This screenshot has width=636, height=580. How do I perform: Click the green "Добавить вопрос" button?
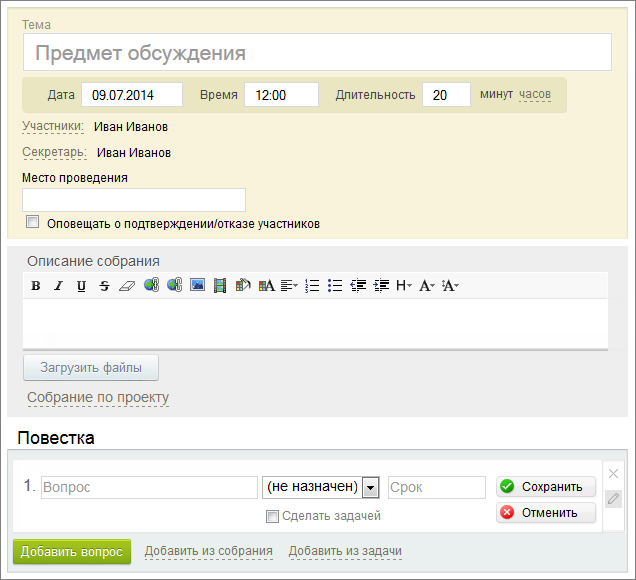point(72,552)
